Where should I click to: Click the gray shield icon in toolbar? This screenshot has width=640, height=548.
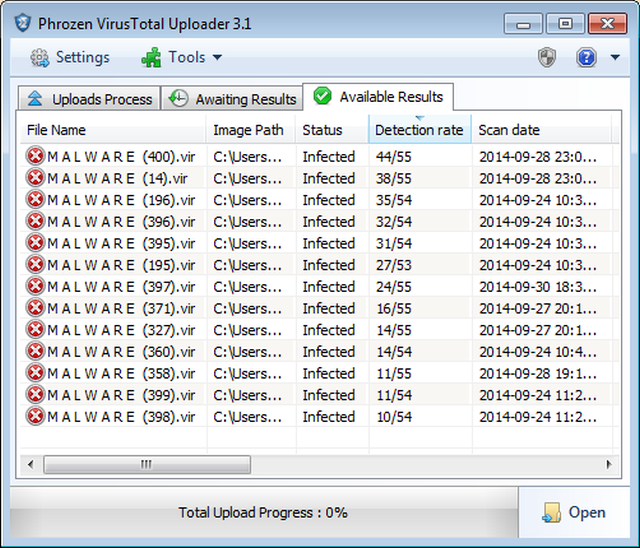[x=547, y=57]
